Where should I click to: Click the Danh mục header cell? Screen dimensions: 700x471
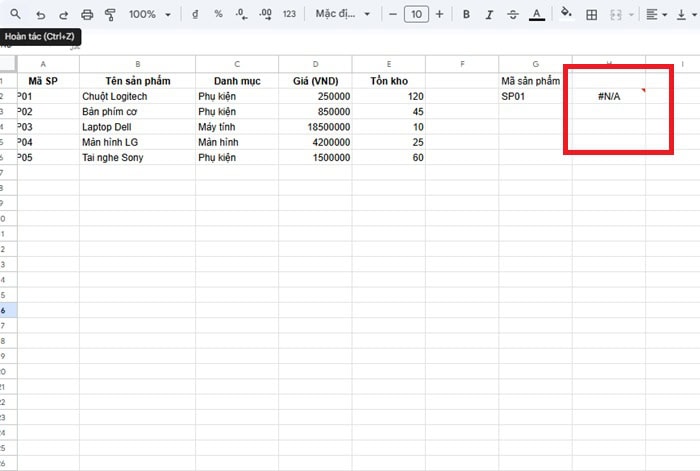[237, 81]
